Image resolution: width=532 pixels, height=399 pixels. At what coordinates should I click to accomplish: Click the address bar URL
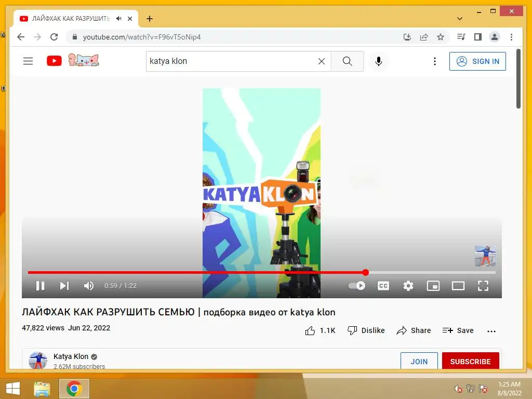pyautogui.click(x=142, y=37)
